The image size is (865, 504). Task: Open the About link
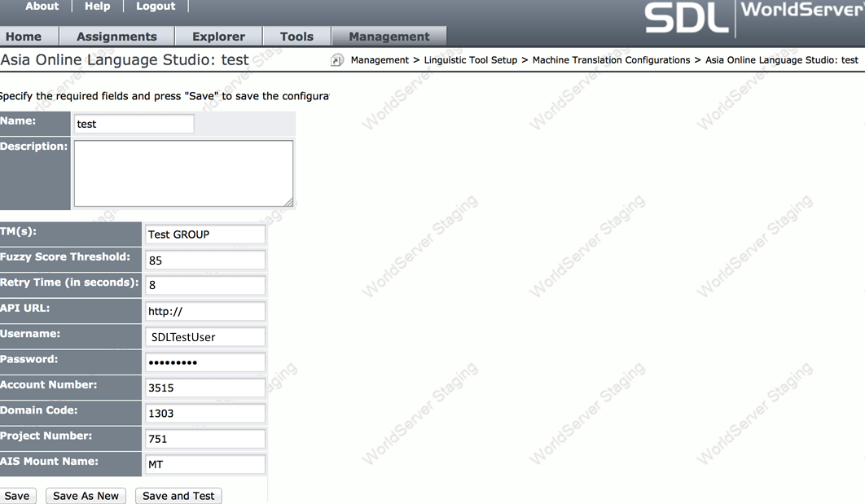[x=42, y=6]
